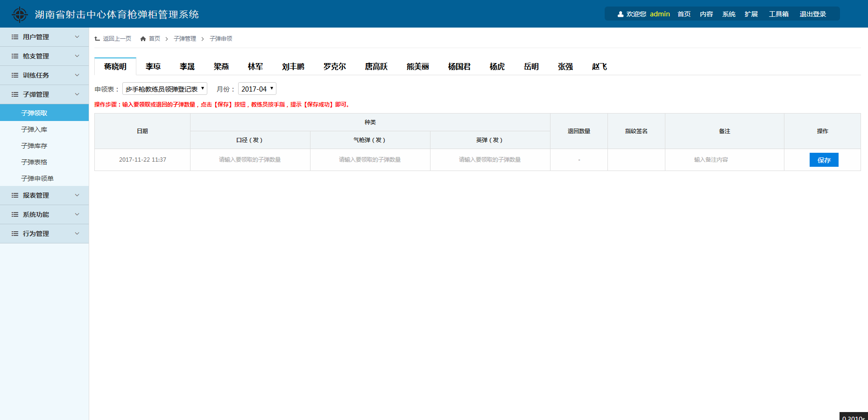Image resolution: width=868 pixels, height=420 pixels.
Task: Click list icon beside 报表管理
Action: (15, 195)
